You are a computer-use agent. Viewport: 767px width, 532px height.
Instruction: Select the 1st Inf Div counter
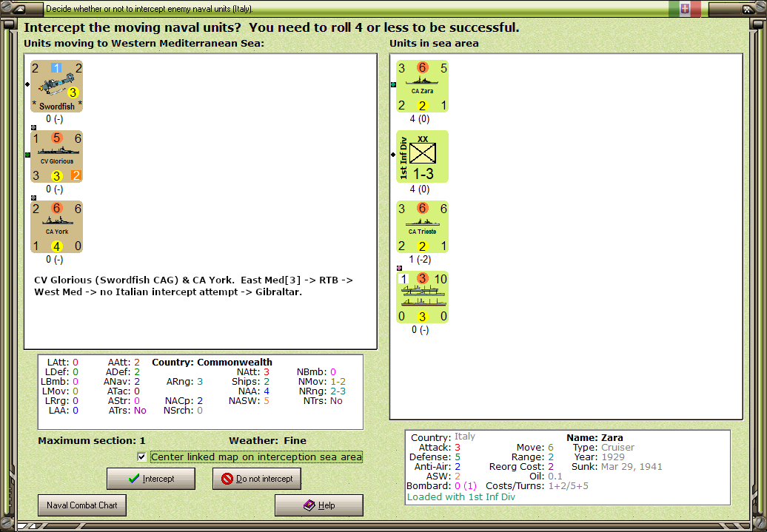point(422,156)
